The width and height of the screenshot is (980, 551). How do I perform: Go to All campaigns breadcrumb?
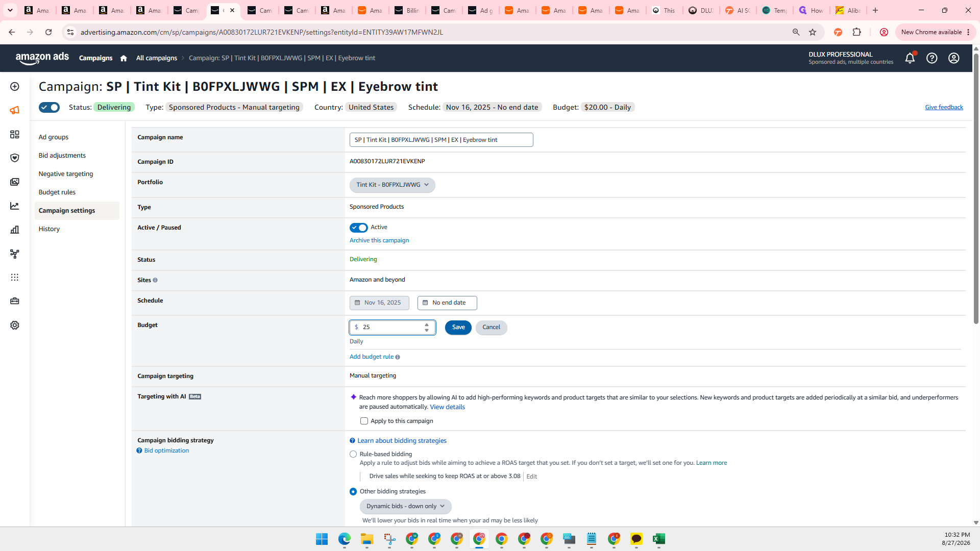(157, 58)
